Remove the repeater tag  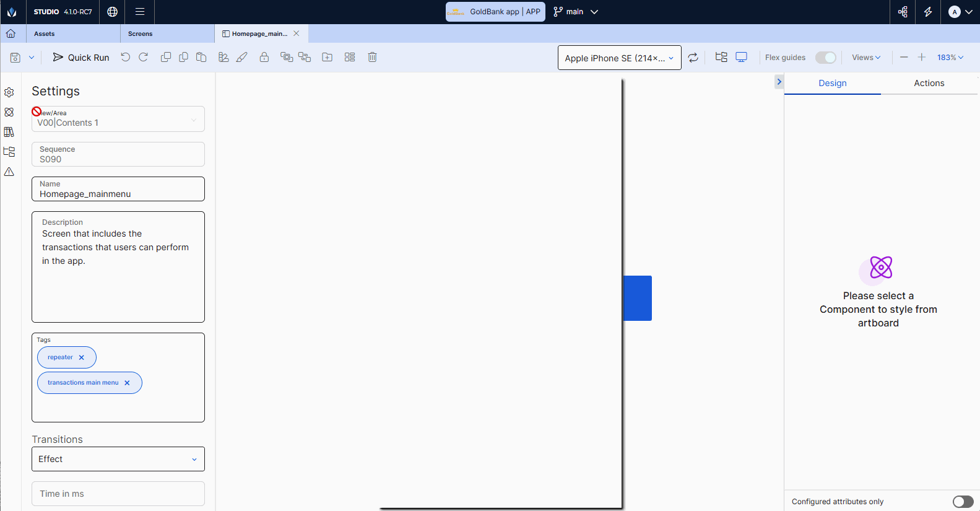coord(82,357)
